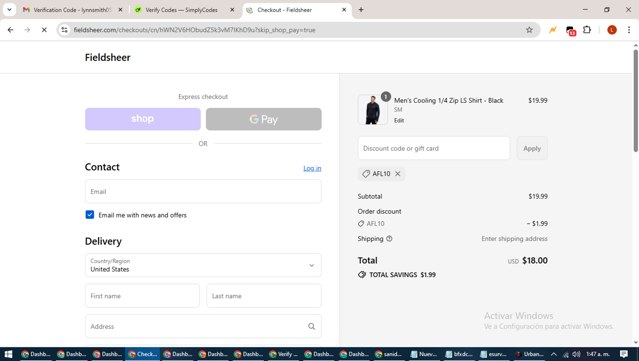Screen dimensions: 639x361
Task: Expand the Country/Region dropdown
Action: pyautogui.click(x=203, y=265)
